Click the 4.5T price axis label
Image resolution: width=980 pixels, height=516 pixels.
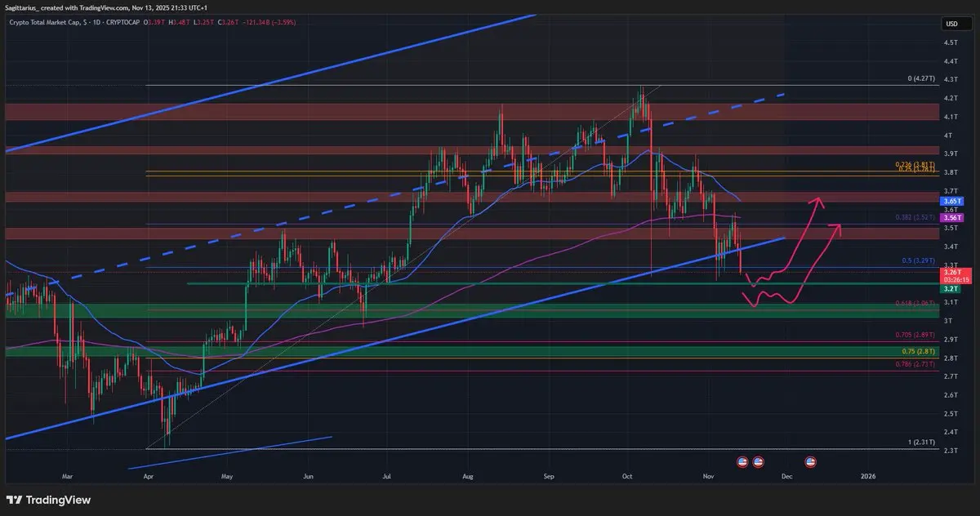click(x=951, y=42)
